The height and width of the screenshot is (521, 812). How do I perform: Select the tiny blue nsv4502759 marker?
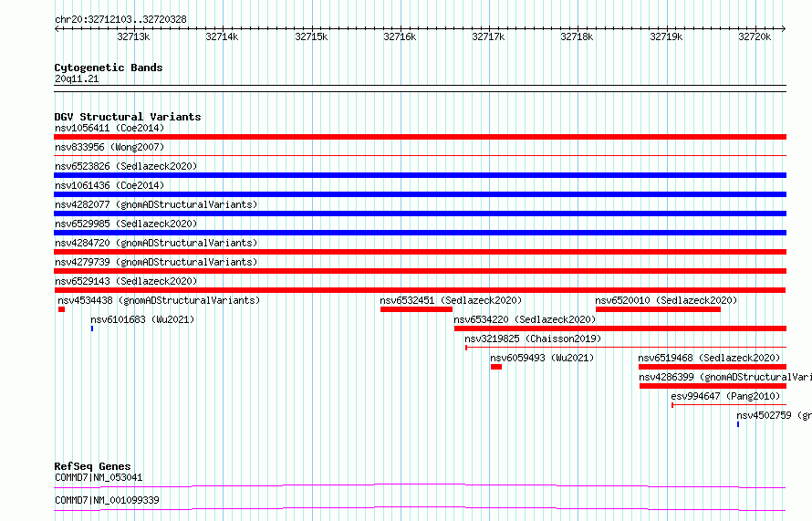point(738,424)
